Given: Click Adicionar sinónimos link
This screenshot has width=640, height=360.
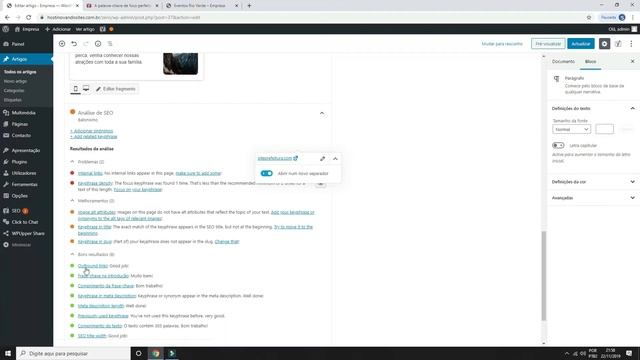Looking at the screenshot, I should (91, 131).
